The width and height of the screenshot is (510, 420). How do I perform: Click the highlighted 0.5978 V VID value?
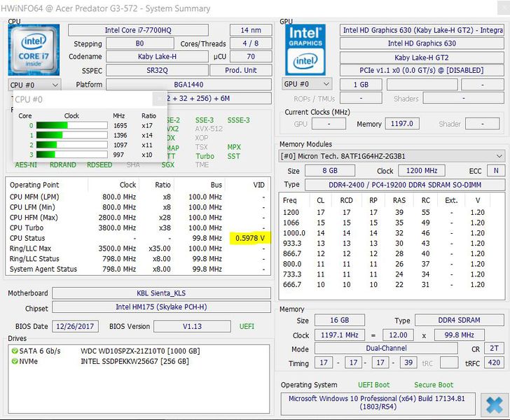coord(250,238)
